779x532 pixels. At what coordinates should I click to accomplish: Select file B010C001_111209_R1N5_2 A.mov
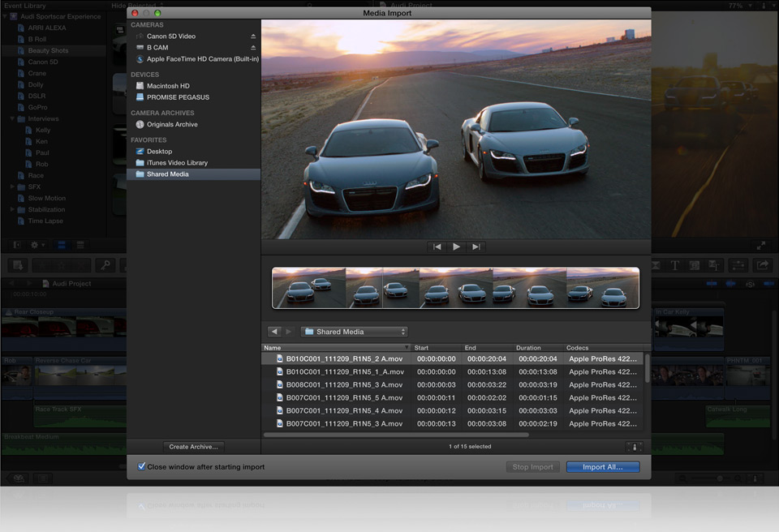pos(453,358)
